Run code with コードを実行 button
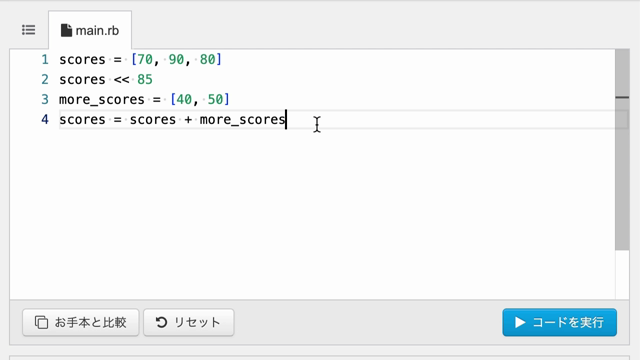Image resolution: width=640 pixels, height=360 pixels. (560, 322)
